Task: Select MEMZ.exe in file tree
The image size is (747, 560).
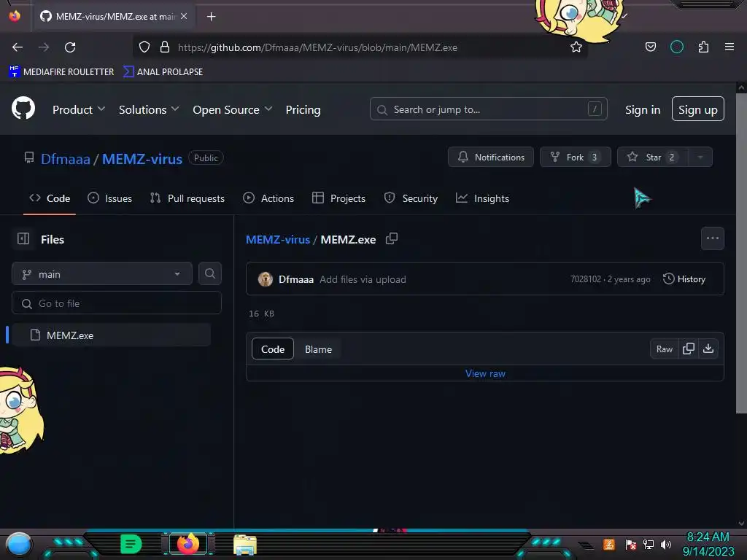Action: coord(111,335)
